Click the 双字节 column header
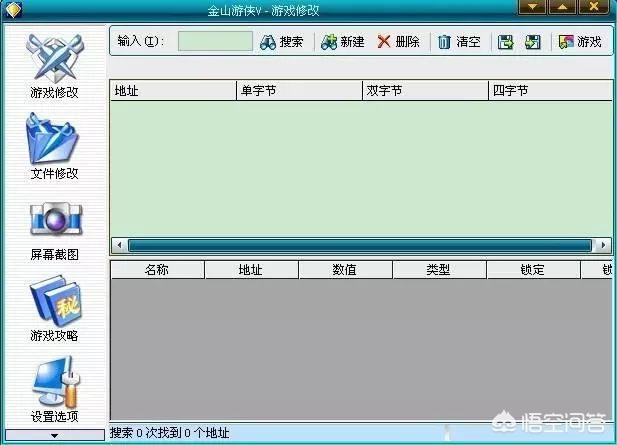 click(x=425, y=91)
